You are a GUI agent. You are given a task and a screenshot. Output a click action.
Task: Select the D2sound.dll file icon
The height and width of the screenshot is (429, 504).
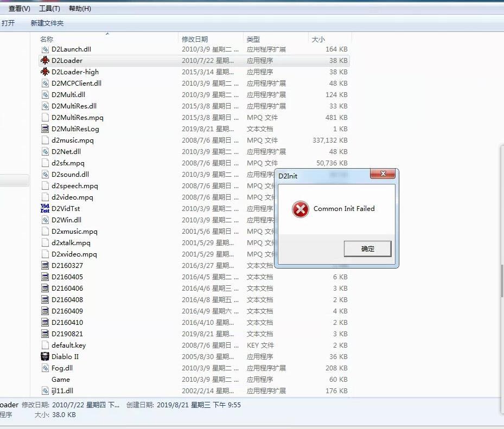45,175
